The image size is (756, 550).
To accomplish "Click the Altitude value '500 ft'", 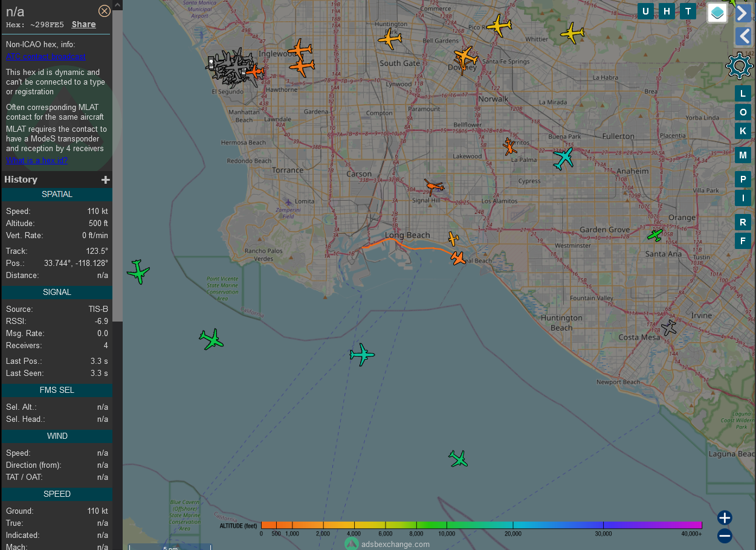I will (x=97, y=224).
